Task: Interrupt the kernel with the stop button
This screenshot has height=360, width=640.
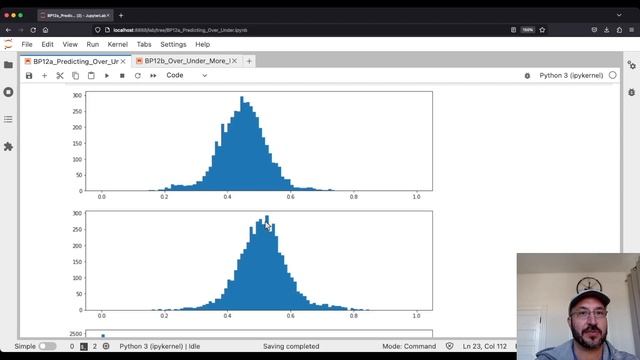Action: pyautogui.click(x=122, y=76)
